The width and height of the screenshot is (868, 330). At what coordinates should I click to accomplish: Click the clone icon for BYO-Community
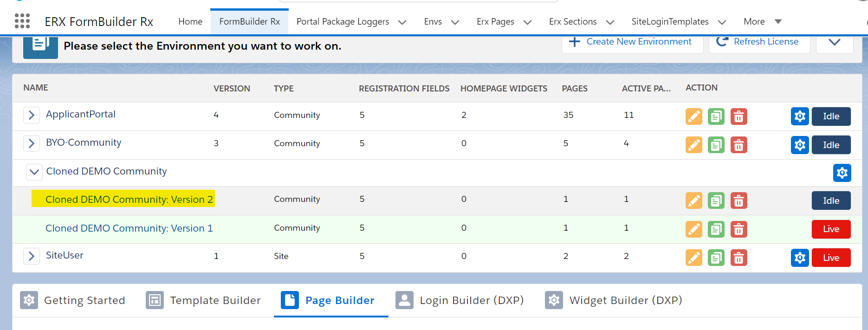pos(716,145)
